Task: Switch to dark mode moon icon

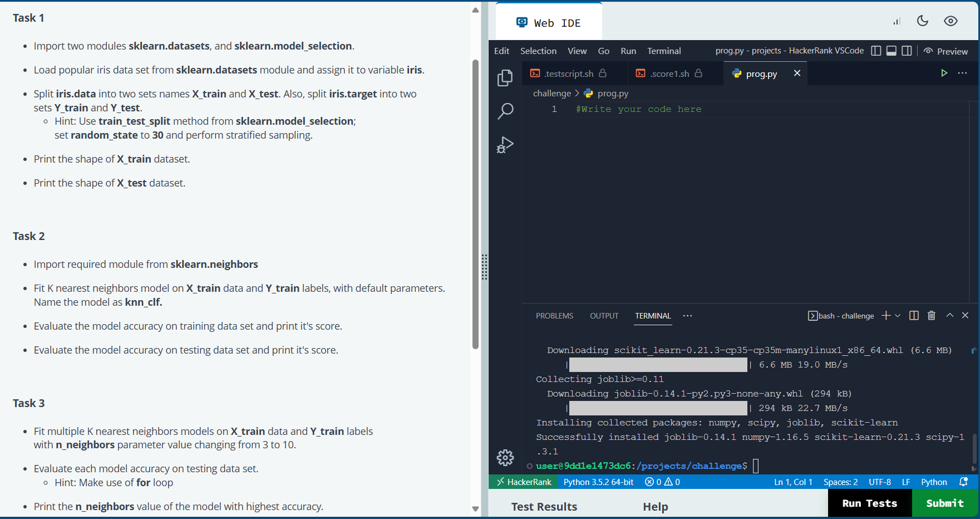Action: 923,21
